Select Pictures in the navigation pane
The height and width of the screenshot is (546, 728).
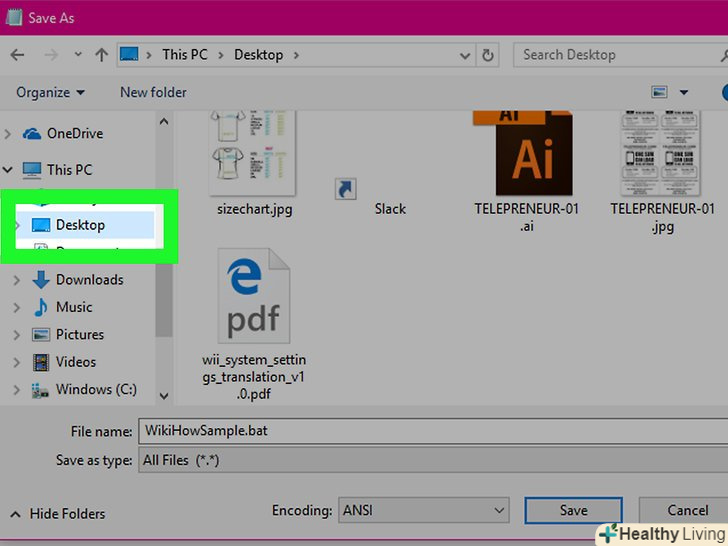(80, 335)
